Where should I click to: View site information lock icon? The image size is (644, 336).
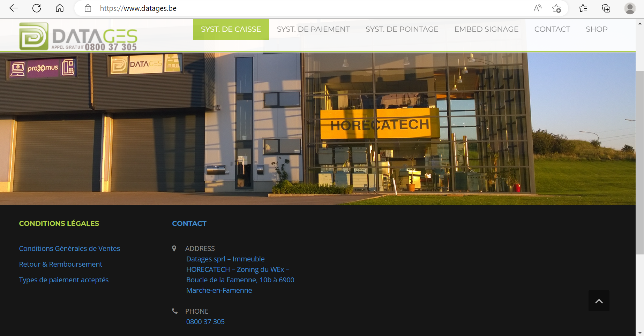pos(88,8)
